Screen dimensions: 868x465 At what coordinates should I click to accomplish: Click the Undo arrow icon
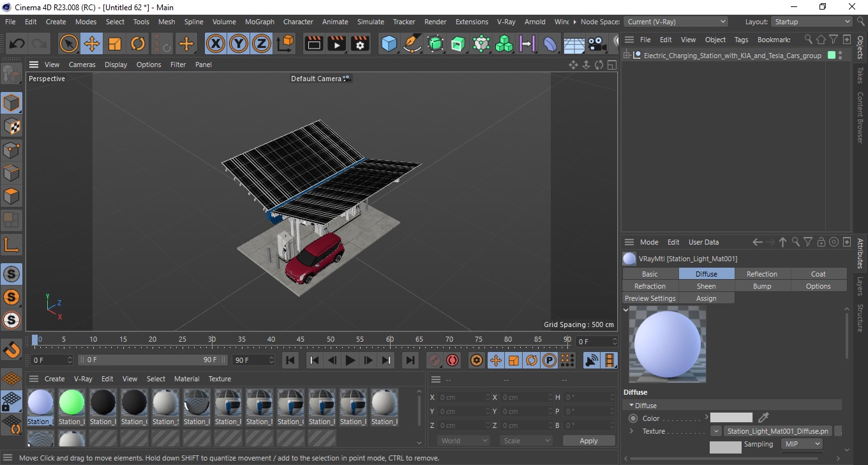pos(17,43)
